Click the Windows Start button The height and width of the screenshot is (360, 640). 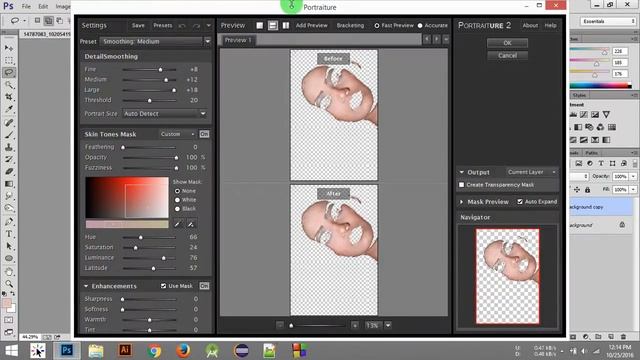coord(11,351)
